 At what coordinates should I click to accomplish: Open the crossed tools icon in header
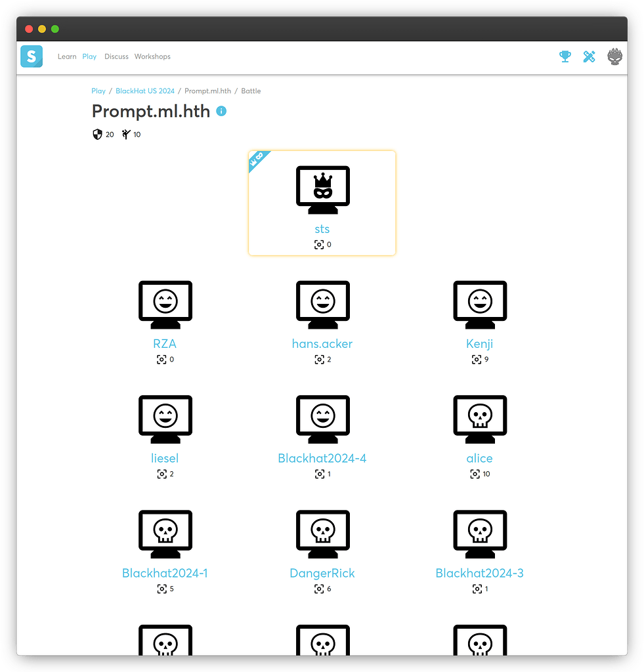(x=589, y=56)
